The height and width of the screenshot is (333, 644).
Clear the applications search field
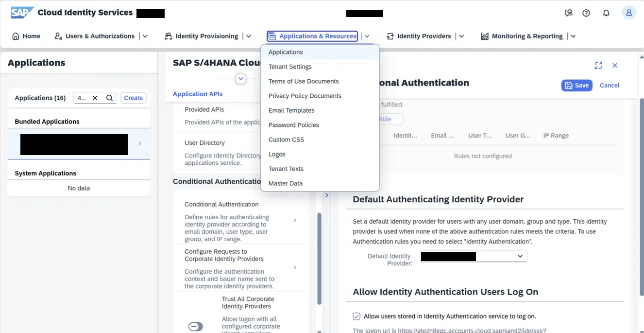(x=95, y=98)
